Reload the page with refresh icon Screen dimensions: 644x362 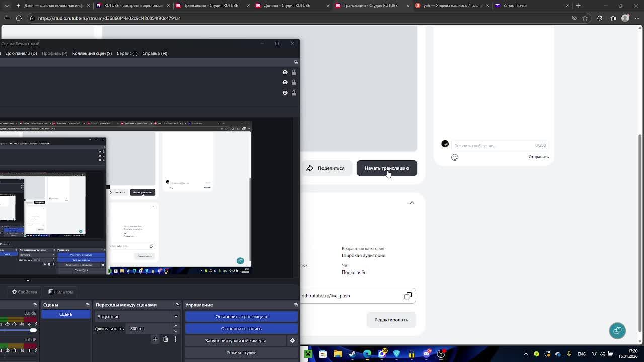point(19,18)
